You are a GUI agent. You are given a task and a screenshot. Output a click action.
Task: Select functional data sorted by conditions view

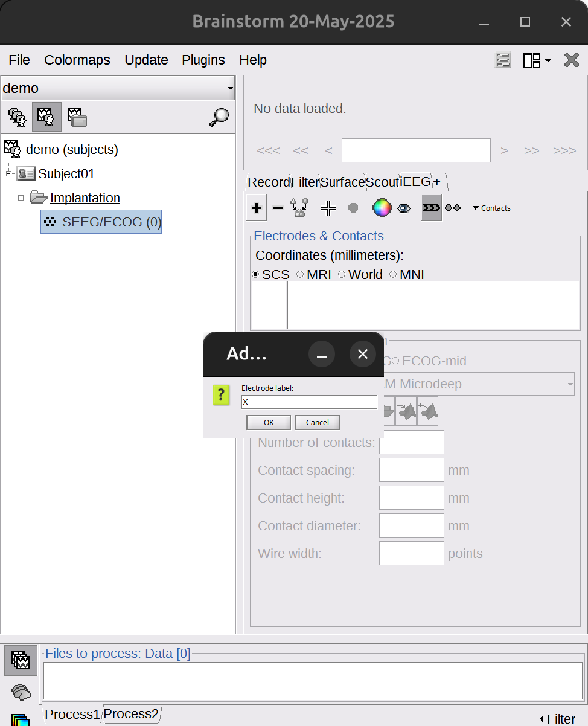77,117
